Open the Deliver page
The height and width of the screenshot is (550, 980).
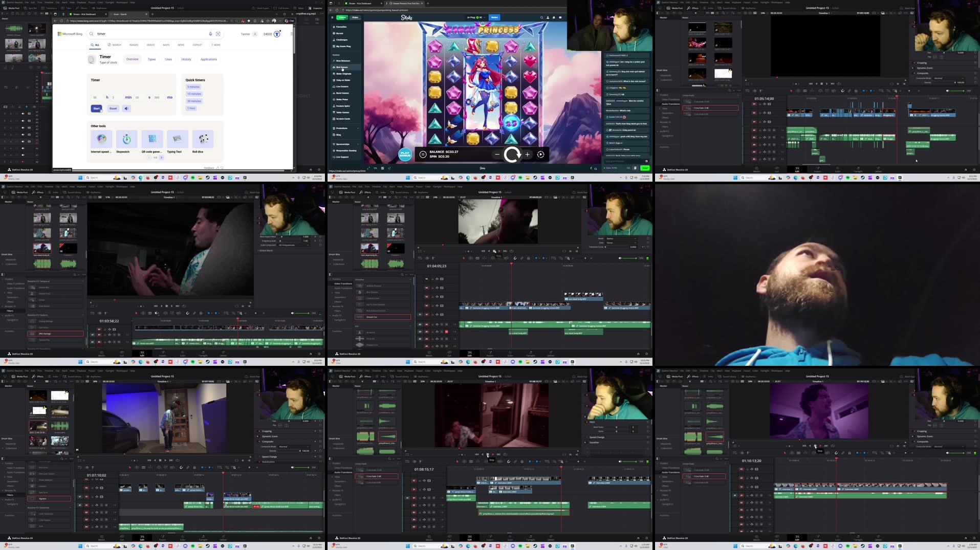click(224, 354)
